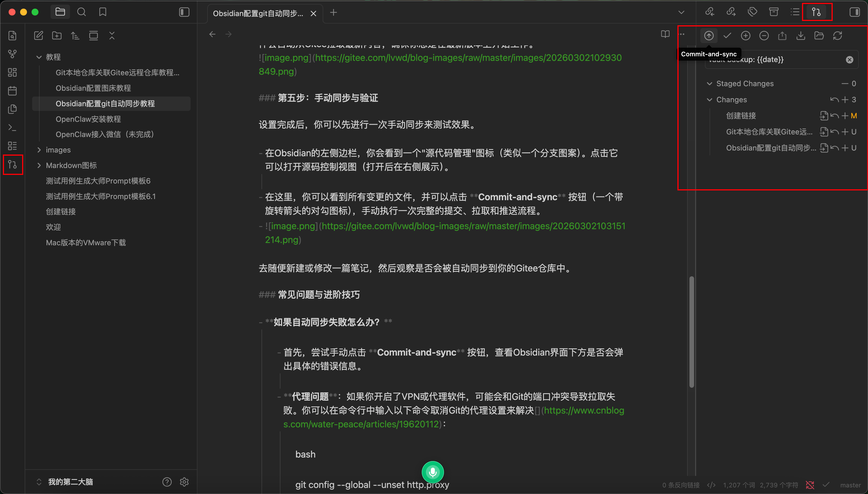Click the gitee image link ending 20260302103151214.png

445,233
